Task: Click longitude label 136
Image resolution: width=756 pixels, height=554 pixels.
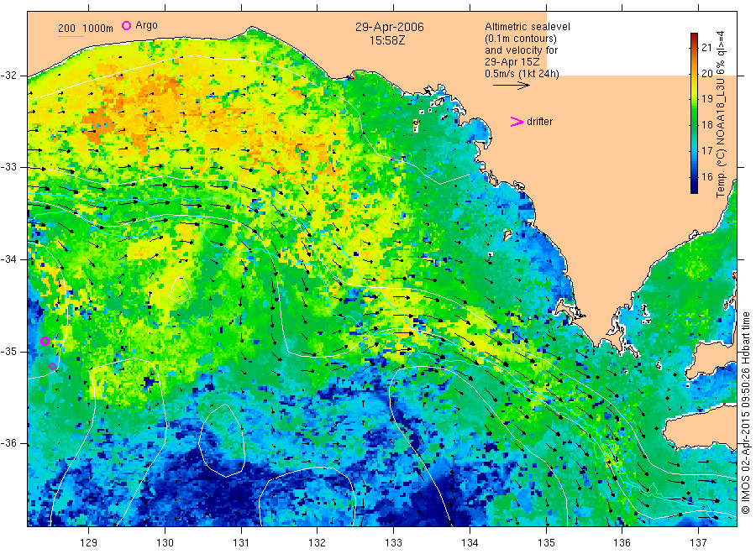Action: 622,543
